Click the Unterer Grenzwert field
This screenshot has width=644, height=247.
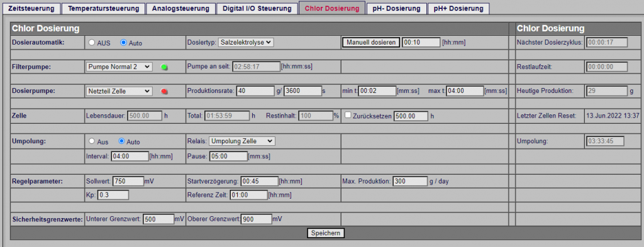158,219
